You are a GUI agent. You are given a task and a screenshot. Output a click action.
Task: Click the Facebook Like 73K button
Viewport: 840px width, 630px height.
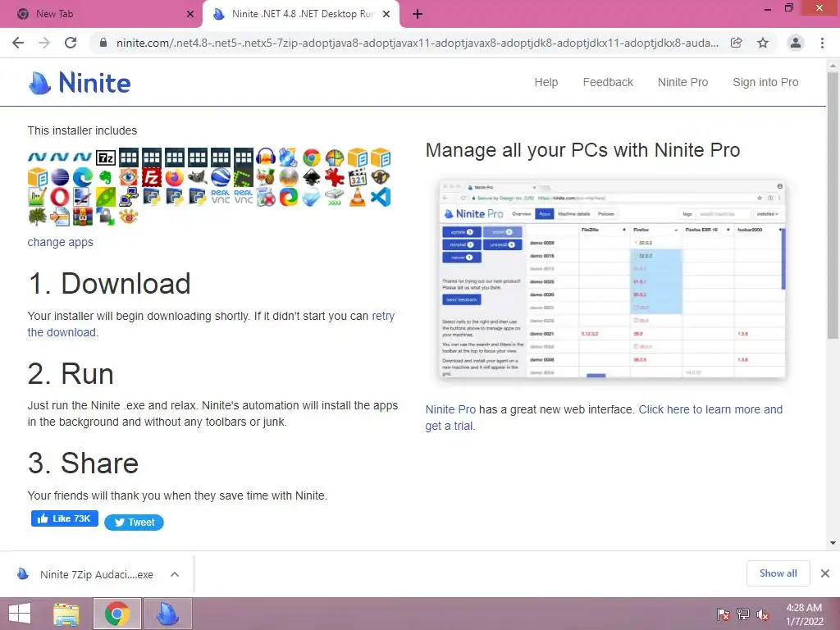64,518
